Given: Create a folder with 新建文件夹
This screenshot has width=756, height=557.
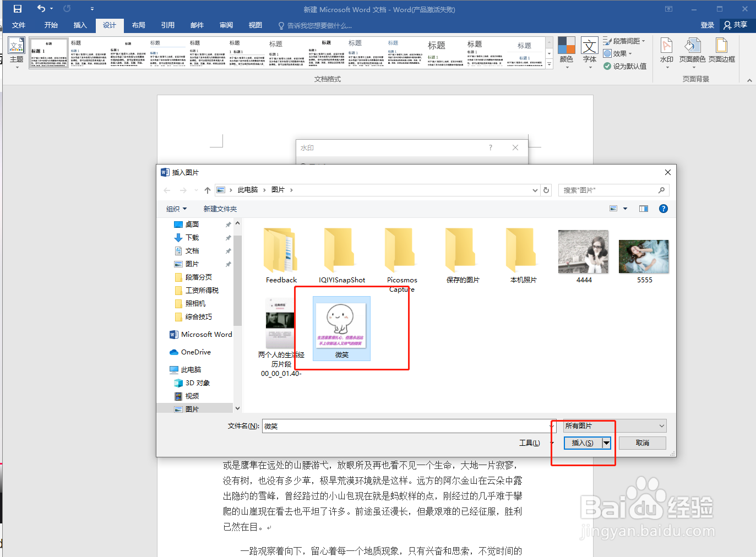Looking at the screenshot, I should (x=220, y=209).
